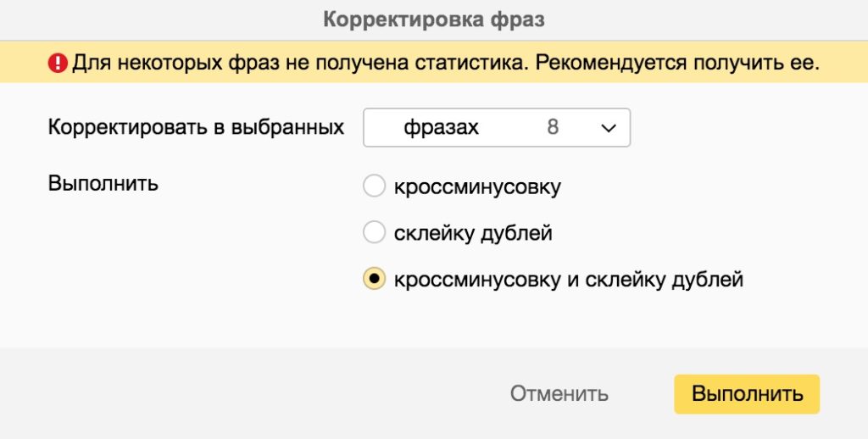The height and width of the screenshot is (439, 868).
Task: Choose the склейку дублей radio button
Action: (x=374, y=232)
